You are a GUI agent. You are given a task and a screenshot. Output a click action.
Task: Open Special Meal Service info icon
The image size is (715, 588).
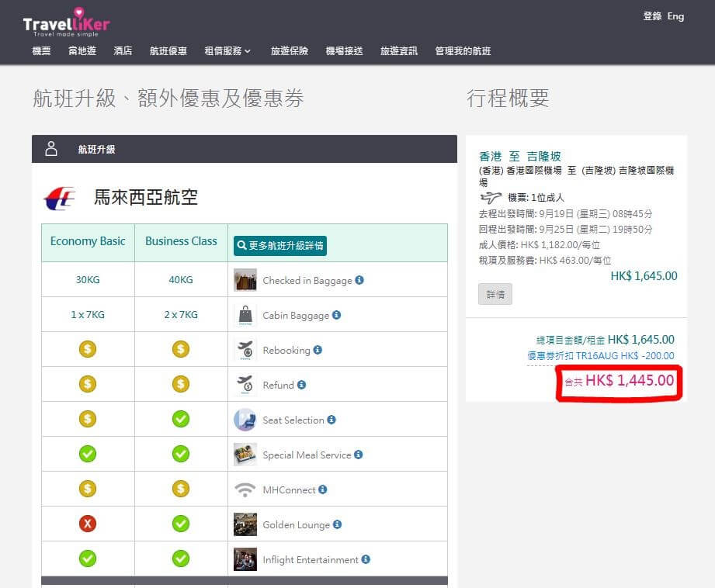(x=359, y=455)
